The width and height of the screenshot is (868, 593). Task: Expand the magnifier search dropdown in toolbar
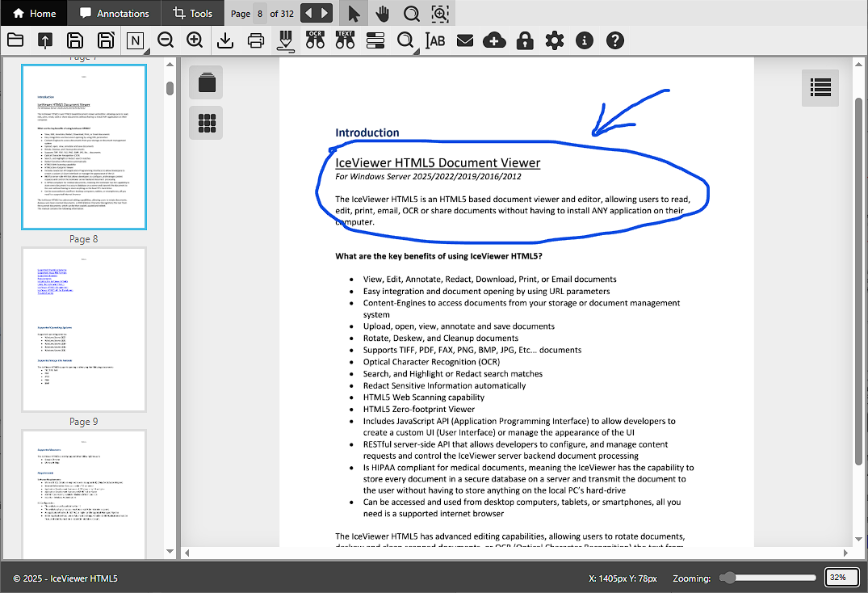pyautogui.click(x=406, y=41)
